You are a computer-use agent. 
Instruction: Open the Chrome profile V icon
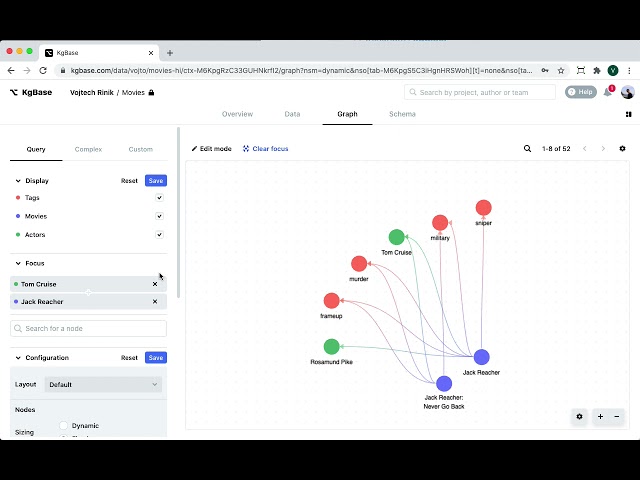click(x=613, y=71)
